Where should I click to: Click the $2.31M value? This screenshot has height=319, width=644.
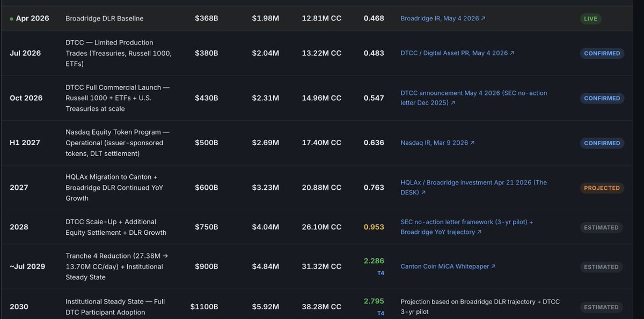click(266, 98)
